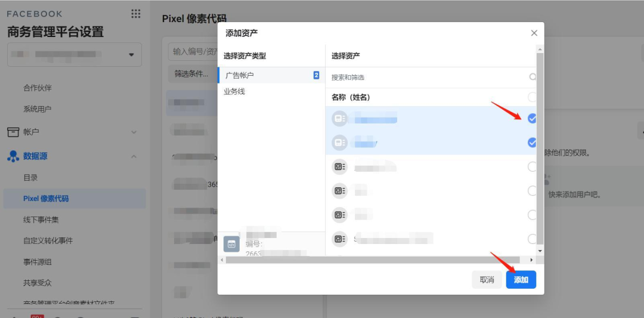Viewport: 644px width, 318px height.
Task: Select Pixel 像素代码 in the sidebar
Action: [x=75, y=199]
